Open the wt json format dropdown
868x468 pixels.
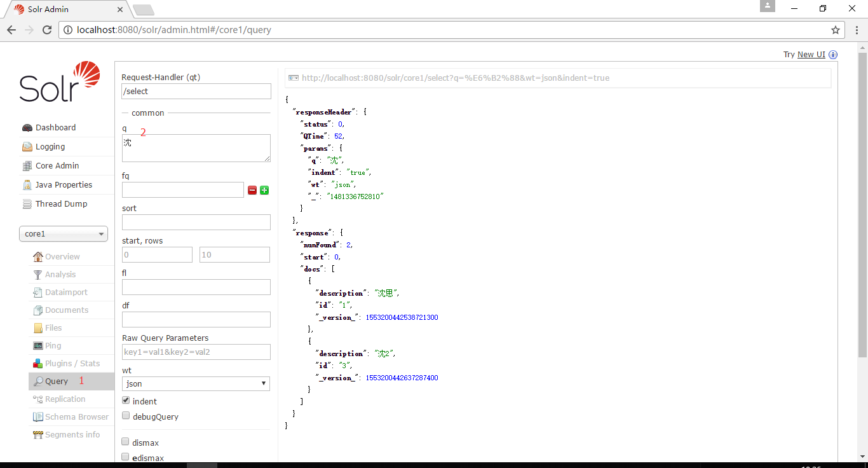point(196,384)
